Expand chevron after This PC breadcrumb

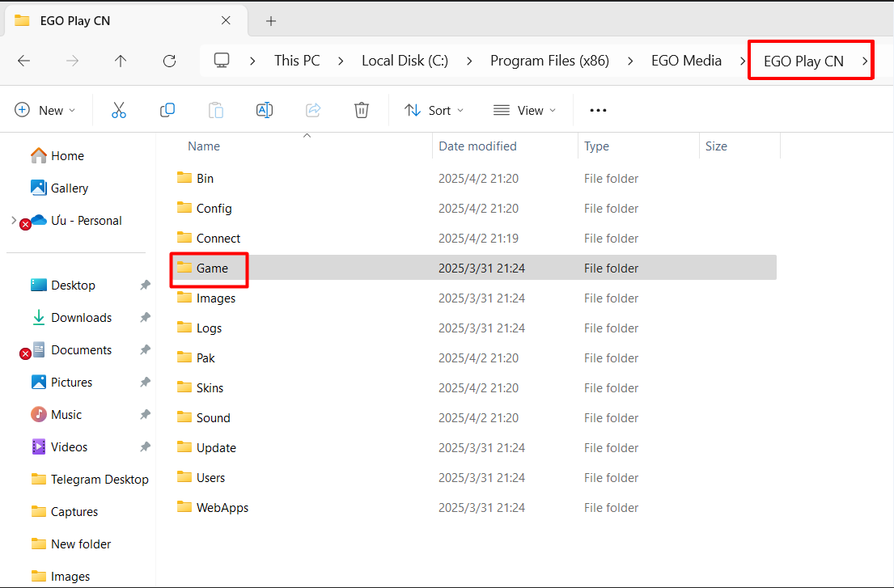(x=341, y=61)
